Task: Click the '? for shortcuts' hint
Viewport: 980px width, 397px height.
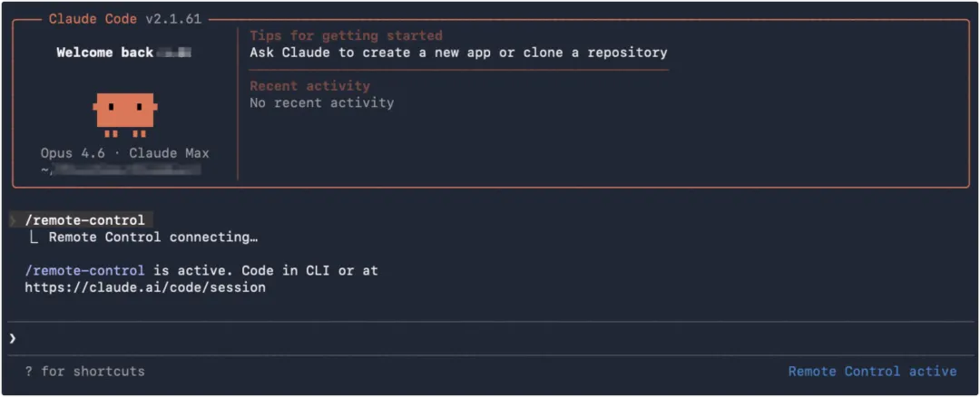Action: pyautogui.click(x=84, y=371)
